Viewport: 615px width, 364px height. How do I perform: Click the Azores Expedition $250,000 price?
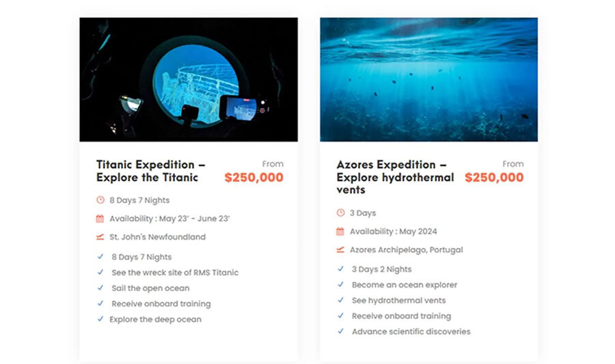point(494,178)
